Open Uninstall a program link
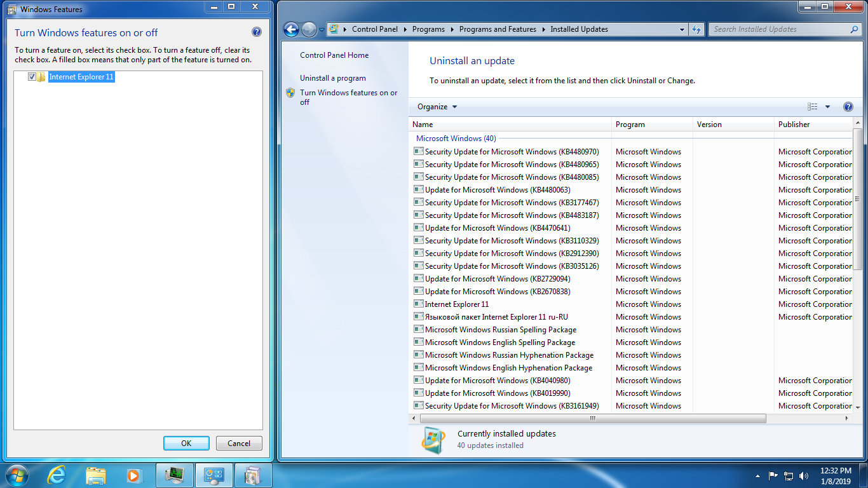The height and width of the screenshot is (488, 868). pos(333,78)
